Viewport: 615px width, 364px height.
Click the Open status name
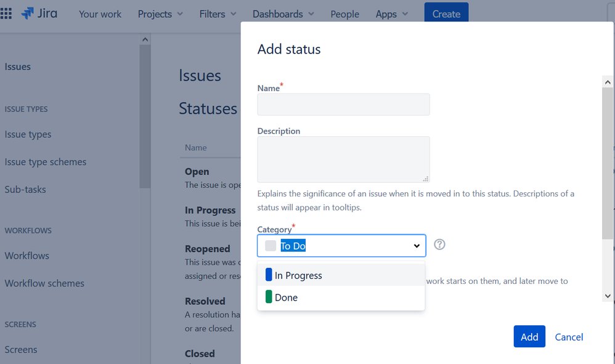point(197,172)
